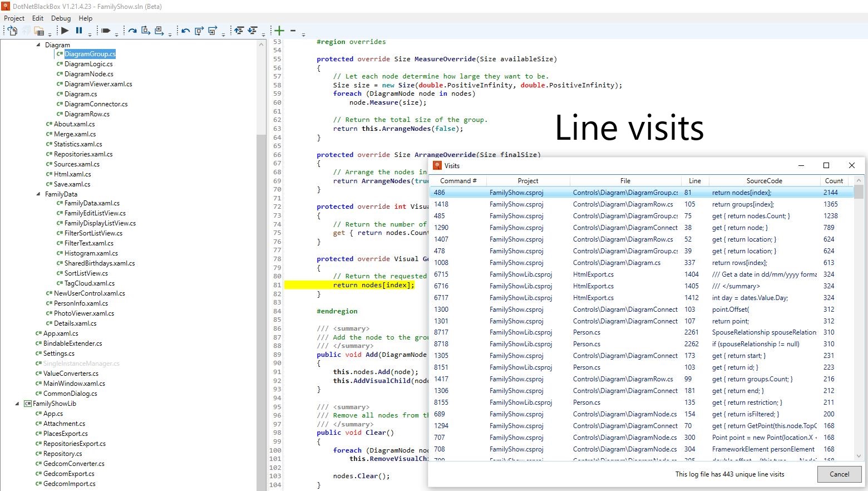Select GedcomConverter.cs file
Viewport: 868px width, 491px height.
74,464
